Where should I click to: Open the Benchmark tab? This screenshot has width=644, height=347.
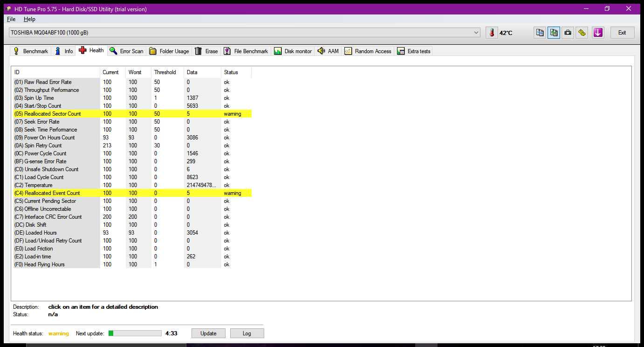[x=30, y=51]
